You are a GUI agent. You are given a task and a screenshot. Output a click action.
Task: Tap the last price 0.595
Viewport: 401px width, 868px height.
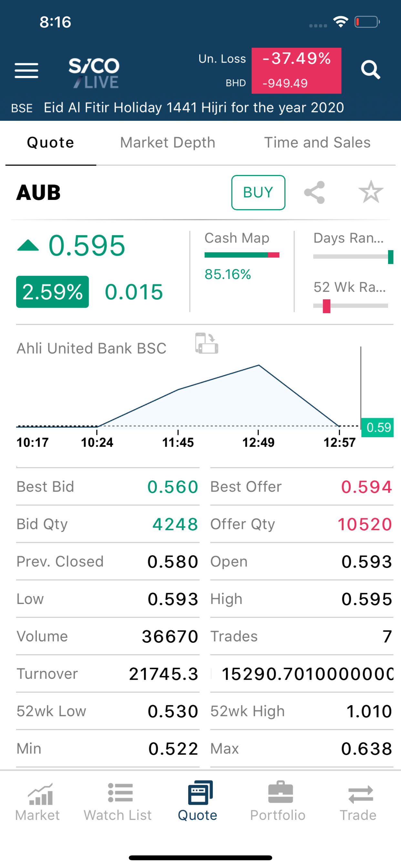[87, 246]
